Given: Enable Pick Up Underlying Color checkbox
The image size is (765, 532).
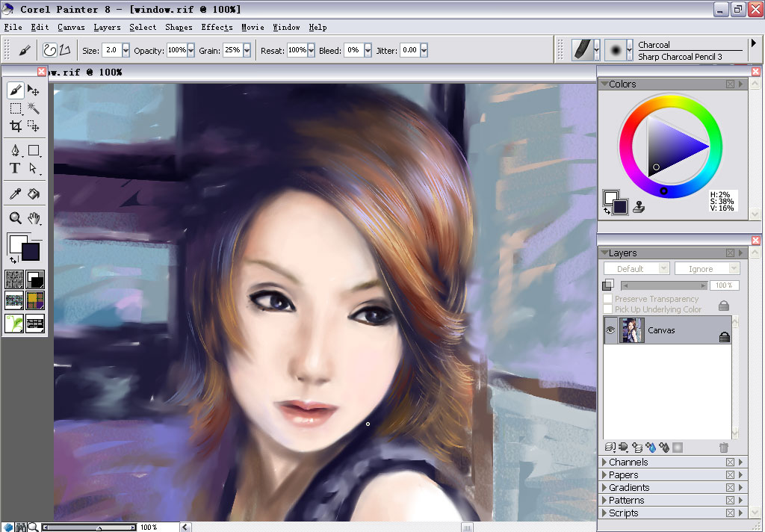Looking at the screenshot, I should coord(608,309).
